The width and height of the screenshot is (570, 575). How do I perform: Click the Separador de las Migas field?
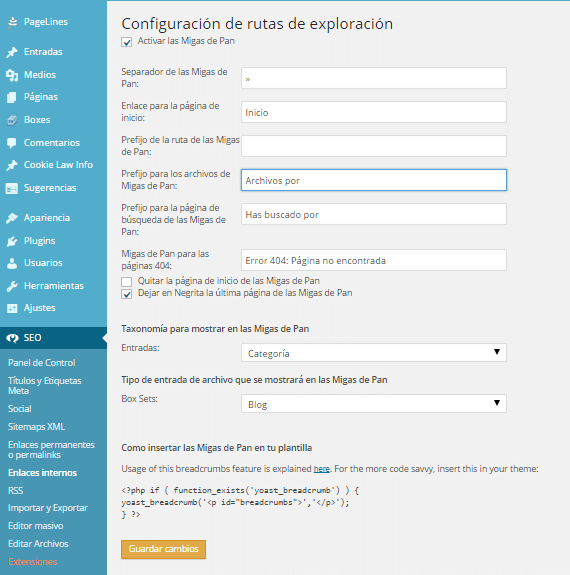coord(374,78)
